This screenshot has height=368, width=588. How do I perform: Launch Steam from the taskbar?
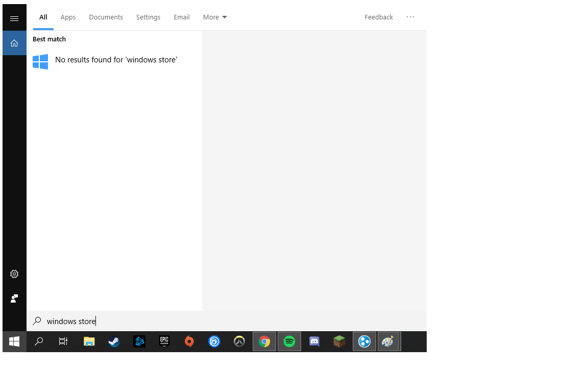(114, 342)
